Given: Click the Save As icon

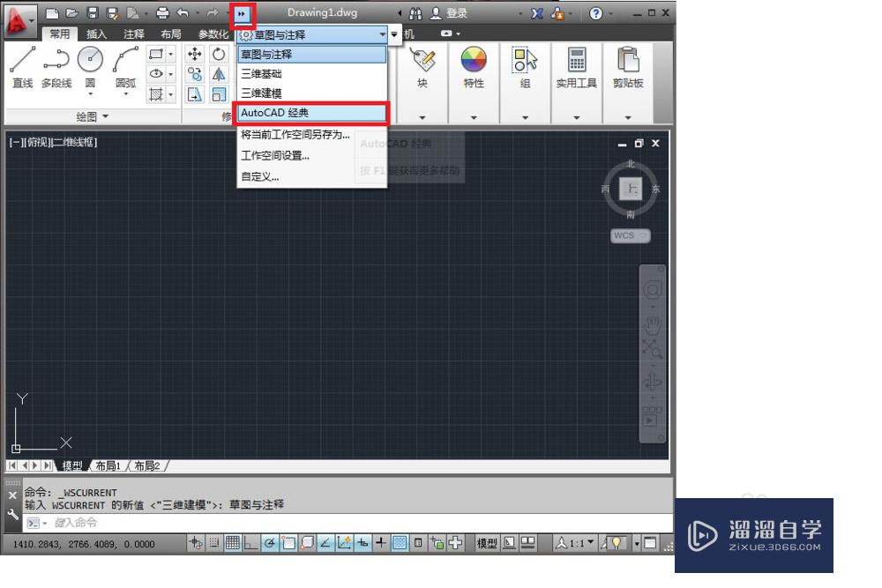Looking at the screenshot, I should [113, 13].
